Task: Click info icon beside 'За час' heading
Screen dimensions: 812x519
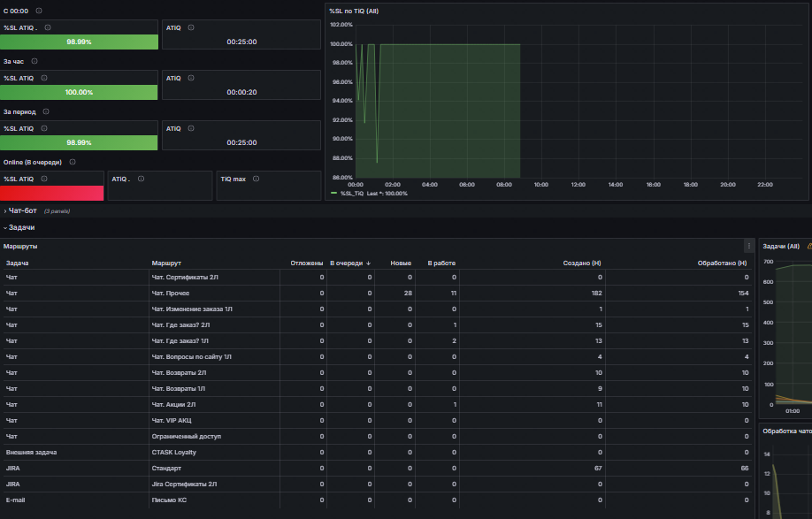Action: click(34, 61)
